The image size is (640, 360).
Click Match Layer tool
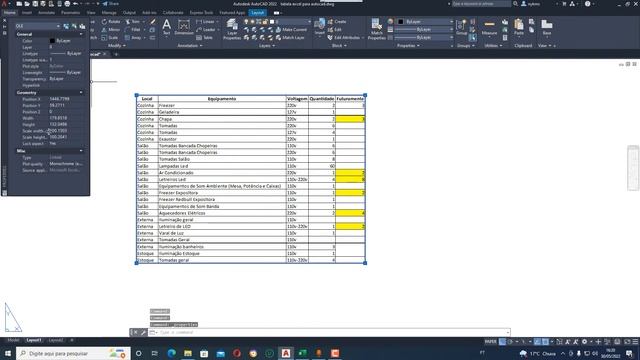click(x=290, y=38)
